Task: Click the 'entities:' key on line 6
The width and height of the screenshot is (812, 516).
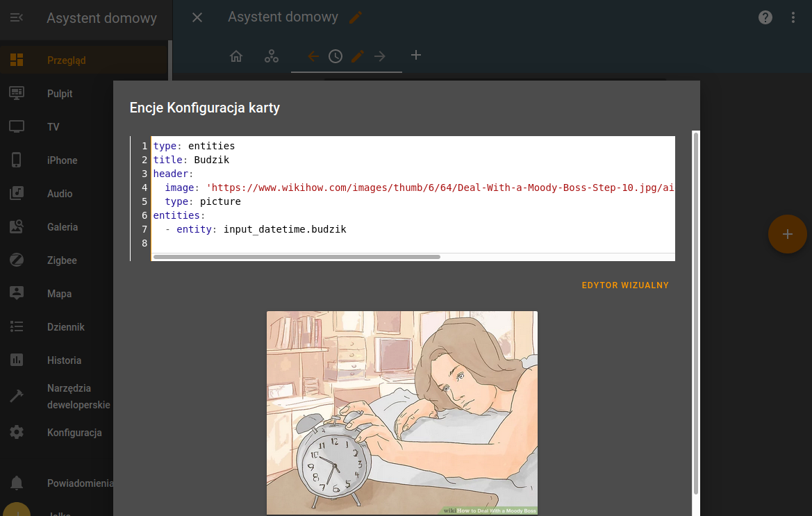Action: click(x=179, y=215)
